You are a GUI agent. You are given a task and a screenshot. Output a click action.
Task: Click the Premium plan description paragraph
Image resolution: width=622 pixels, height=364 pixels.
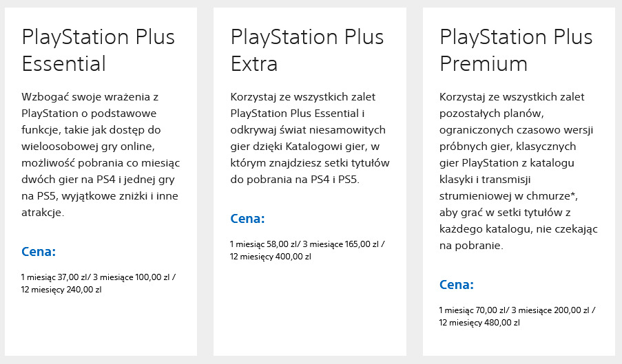516,171
